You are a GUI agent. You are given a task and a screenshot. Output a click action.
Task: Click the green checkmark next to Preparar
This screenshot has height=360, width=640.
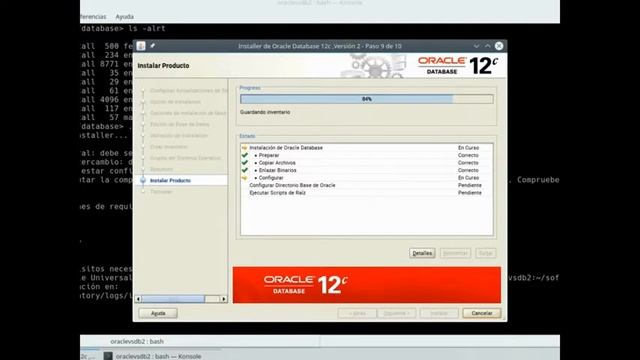244,155
